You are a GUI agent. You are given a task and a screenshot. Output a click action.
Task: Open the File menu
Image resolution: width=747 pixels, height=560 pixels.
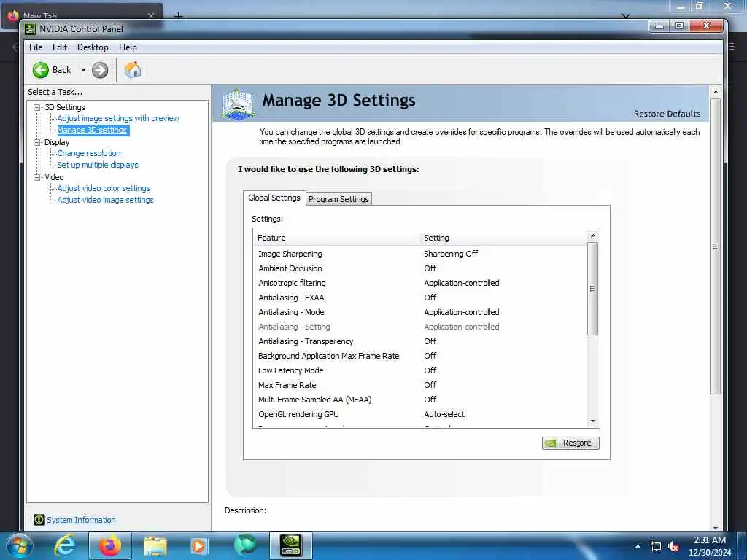36,47
